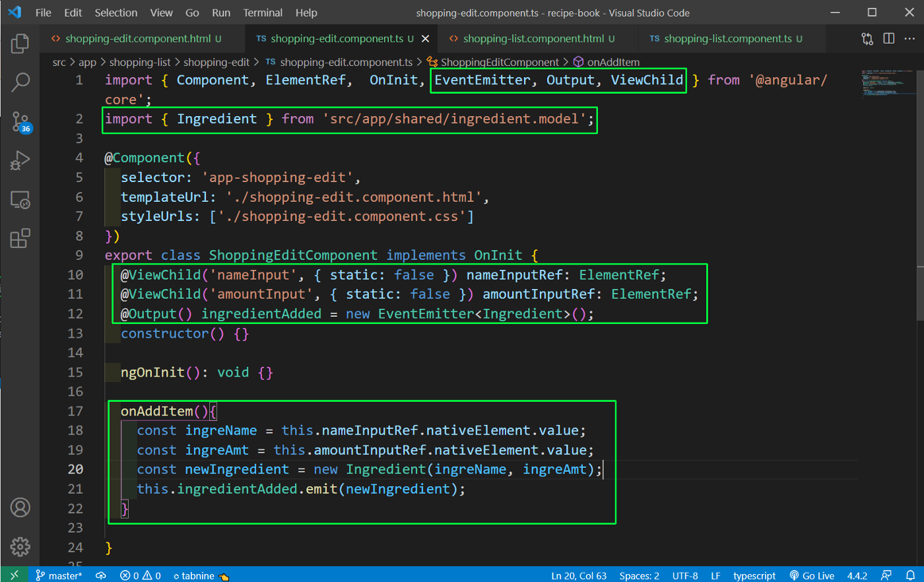This screenshot has width=924, height=582.
Task: Open the Extensions view
Action: click(x=20, y=238)
